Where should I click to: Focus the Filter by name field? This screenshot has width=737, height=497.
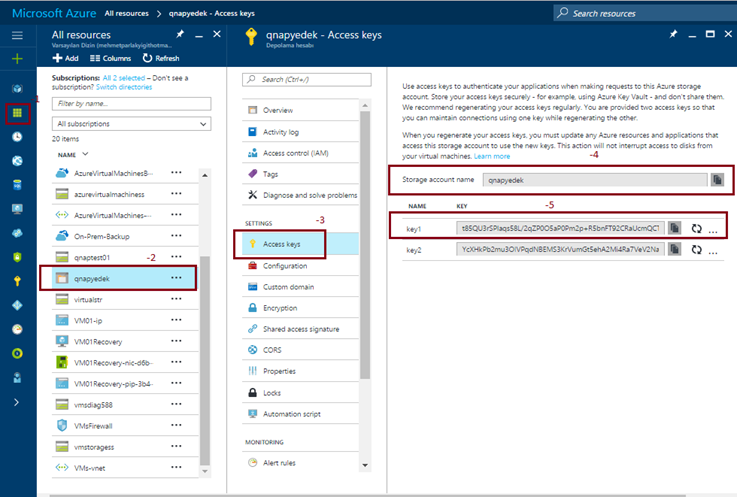tap(132, 103)
